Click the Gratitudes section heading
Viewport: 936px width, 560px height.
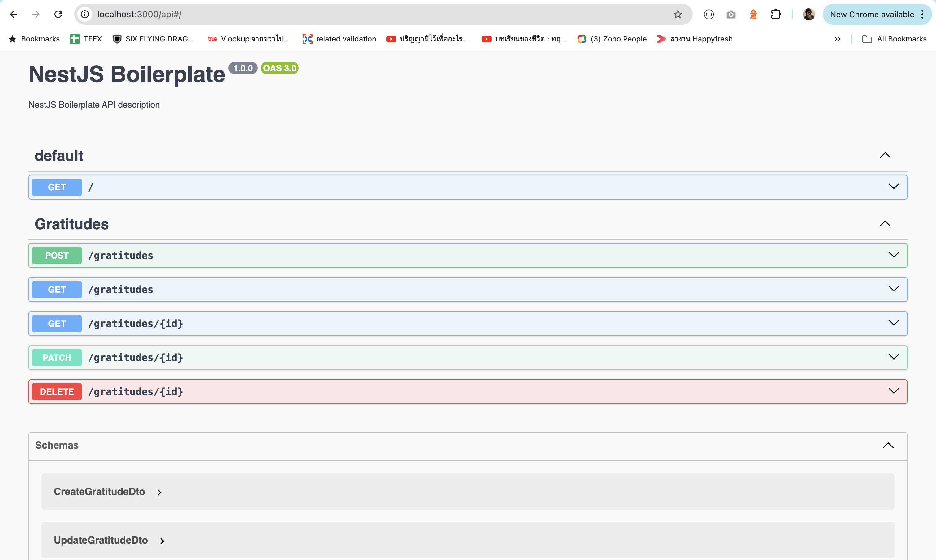coord(72,224)
